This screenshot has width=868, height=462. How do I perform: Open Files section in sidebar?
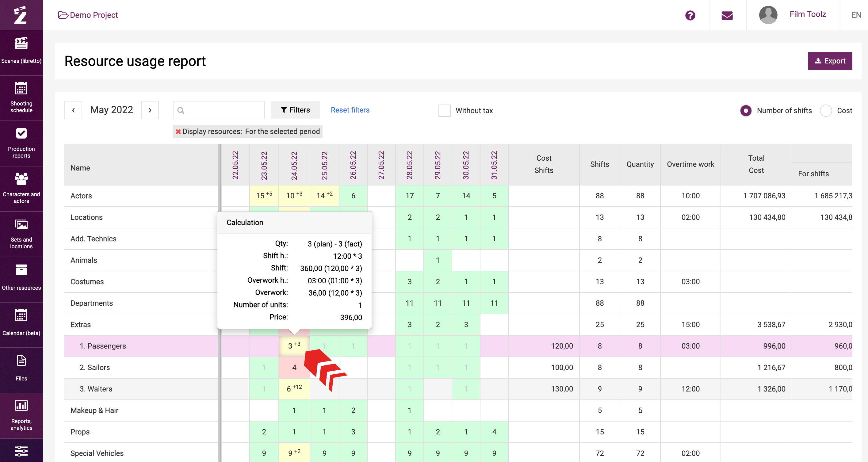click(x=21, y=370)
